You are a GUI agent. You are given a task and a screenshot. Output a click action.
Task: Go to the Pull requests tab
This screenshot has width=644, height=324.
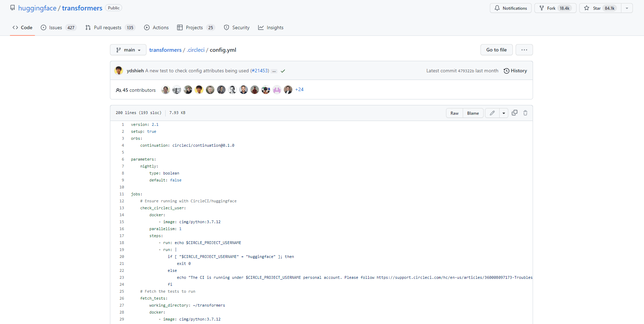click(x=110, y=27)
